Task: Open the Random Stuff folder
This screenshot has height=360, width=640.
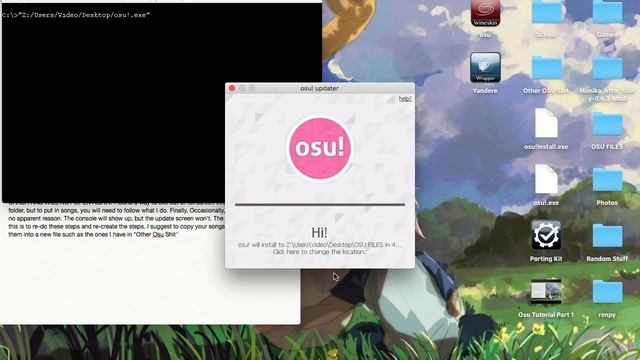Action: (607, 236)
